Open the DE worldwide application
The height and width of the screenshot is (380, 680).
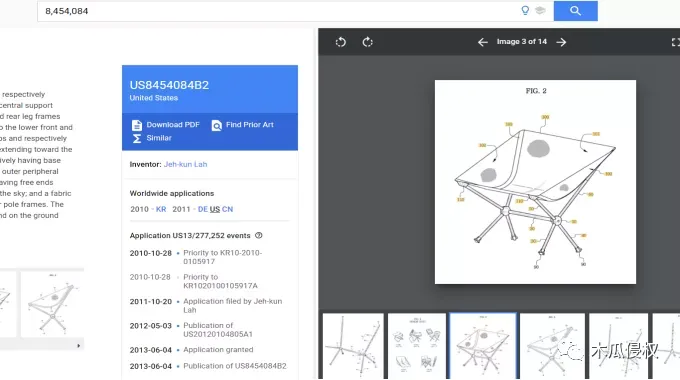pyautogui.click(x=203, y=209)
